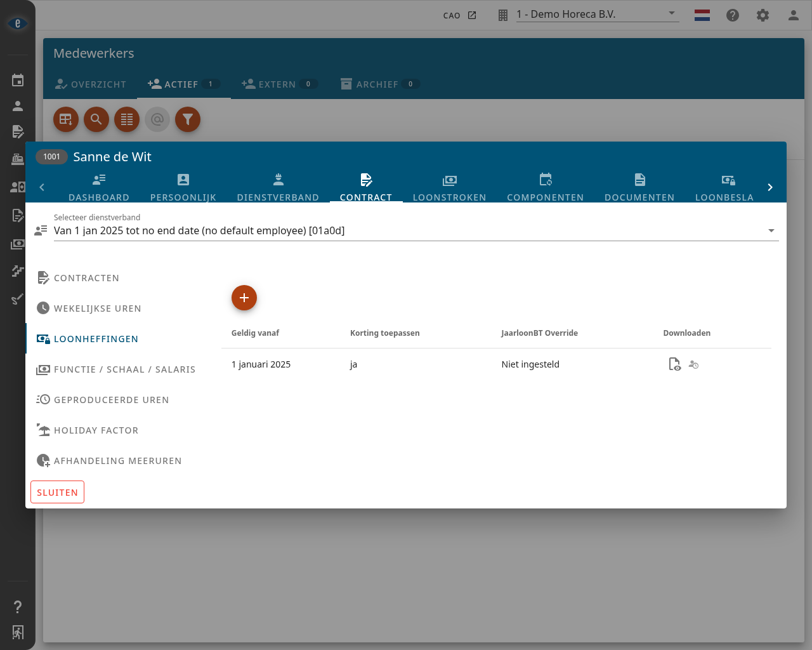The width and height of the screenshot is (812, 650).
Task: Click the Sluiten button
Action: click(x=57, y=492)
